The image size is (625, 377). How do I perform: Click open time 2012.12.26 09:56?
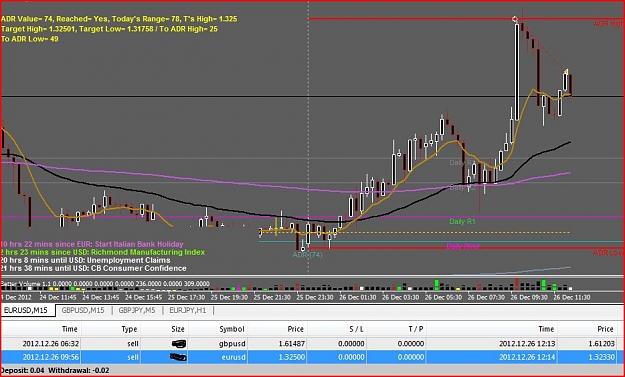(x=51, y=357)
